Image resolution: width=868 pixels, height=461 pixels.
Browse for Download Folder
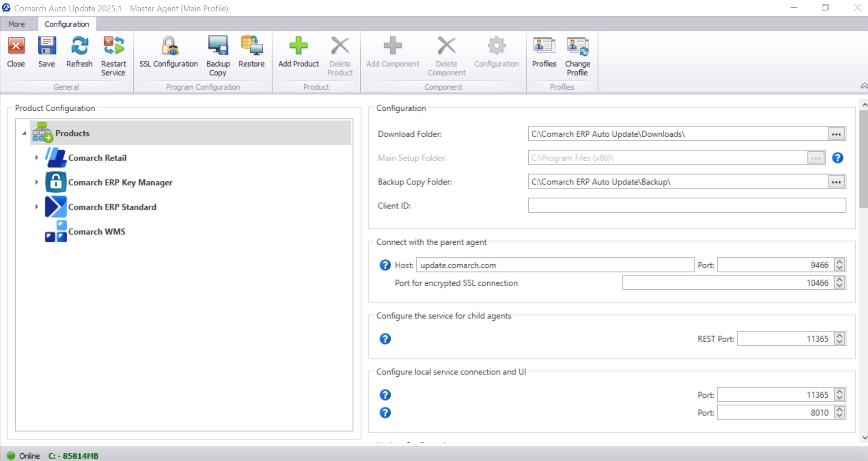(836, 134)
